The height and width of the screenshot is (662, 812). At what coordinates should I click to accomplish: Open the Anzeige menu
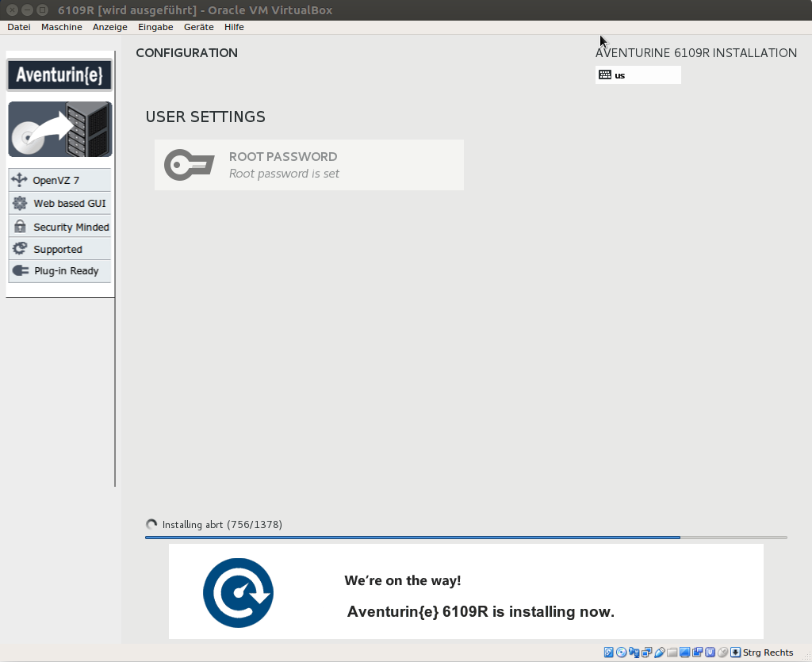(109, 27)
